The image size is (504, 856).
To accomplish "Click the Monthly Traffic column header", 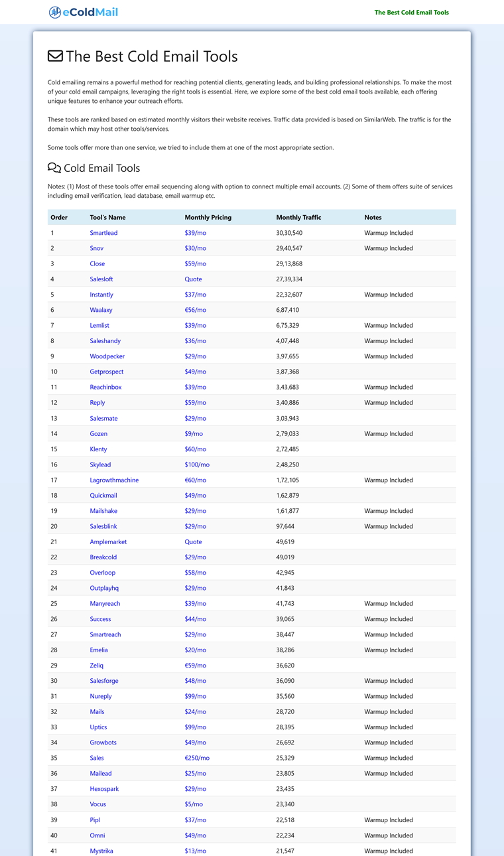I will (x=299, y=217).
